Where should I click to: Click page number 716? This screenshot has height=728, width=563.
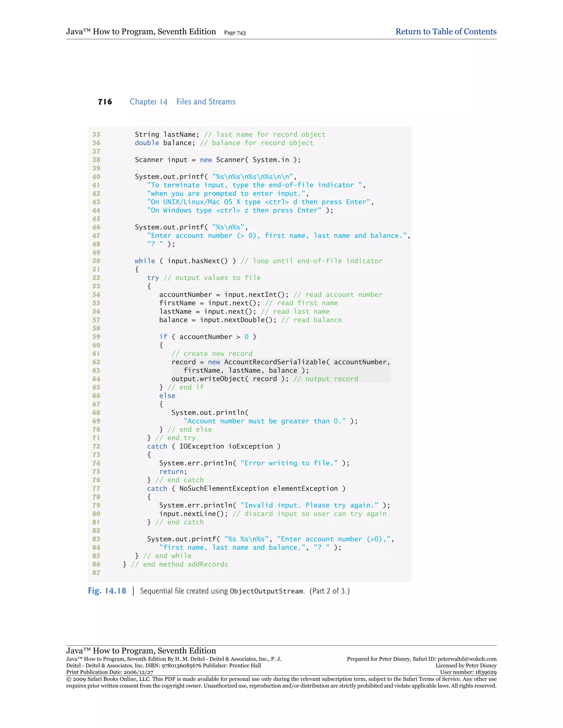[105, 102]
